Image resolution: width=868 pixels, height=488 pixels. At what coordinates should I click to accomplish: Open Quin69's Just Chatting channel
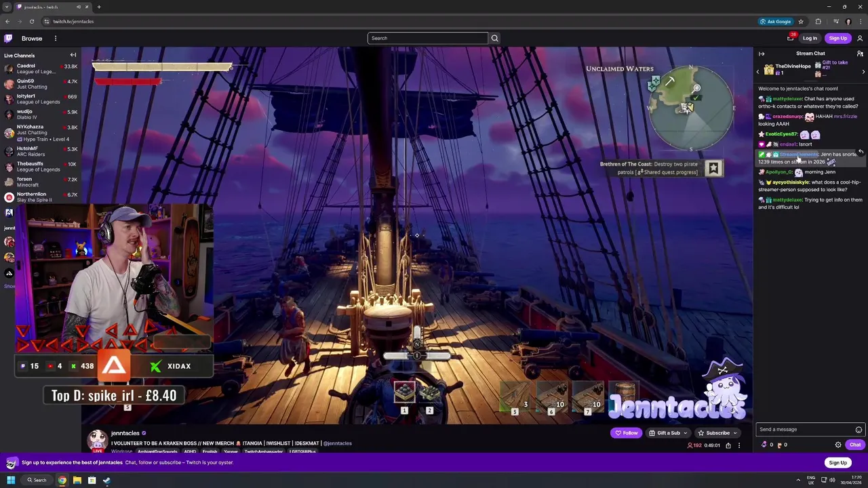click(x=41, y=83)
